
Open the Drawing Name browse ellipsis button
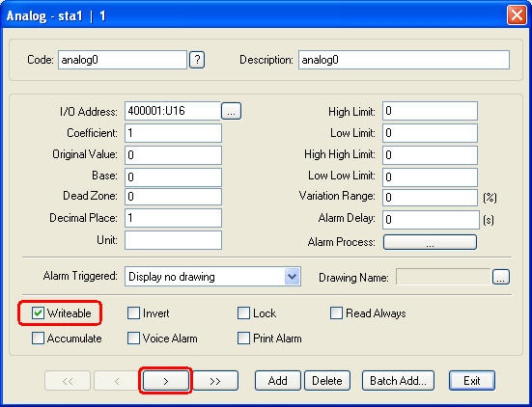coord(501,277)
